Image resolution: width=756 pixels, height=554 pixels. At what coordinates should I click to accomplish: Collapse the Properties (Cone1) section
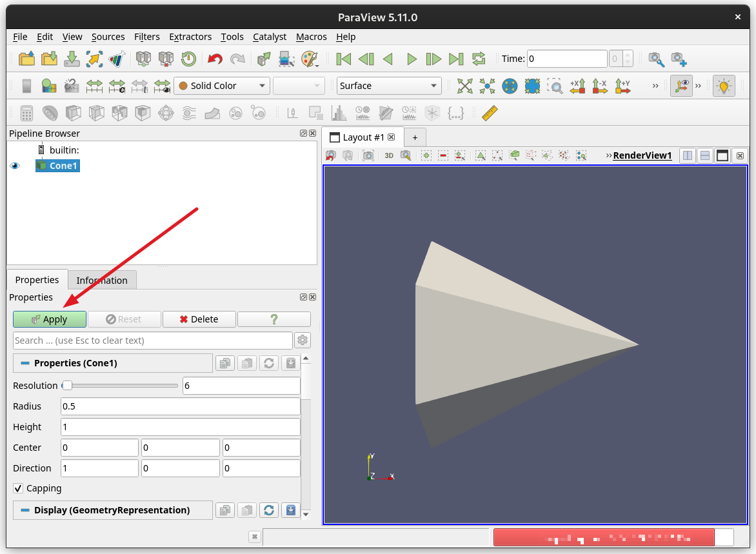coord(25,363)
